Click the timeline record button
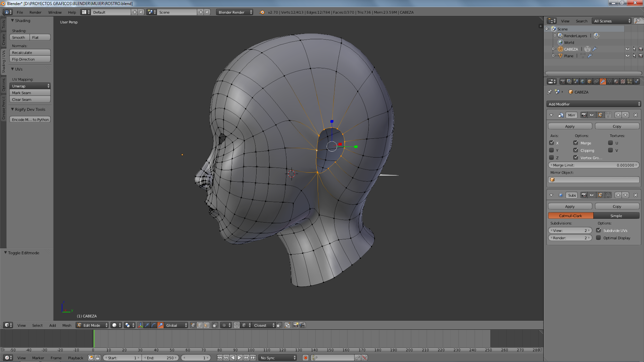Viewport: 644px width, 362px height. pyautogui.click(x=305, y=358)
